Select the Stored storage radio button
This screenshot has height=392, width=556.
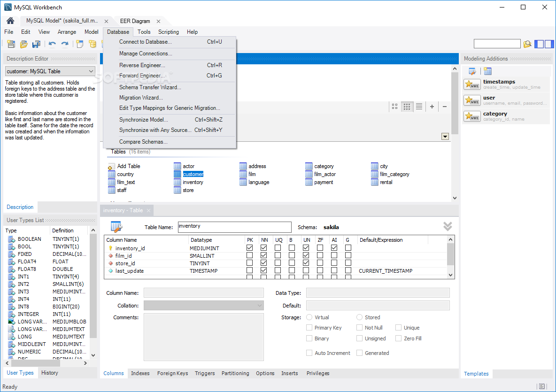pyautogui.click(x=360, y=317)
